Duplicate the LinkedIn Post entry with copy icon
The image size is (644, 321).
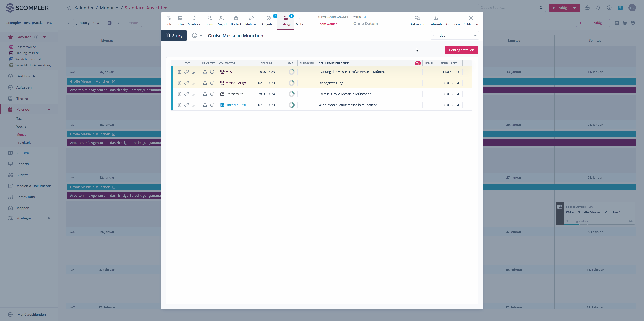(x=193, y=105)
